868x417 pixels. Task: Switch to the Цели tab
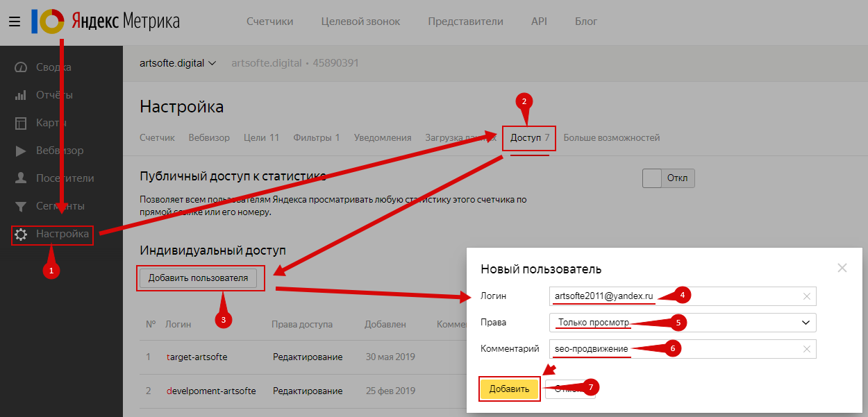click(261, 137)
